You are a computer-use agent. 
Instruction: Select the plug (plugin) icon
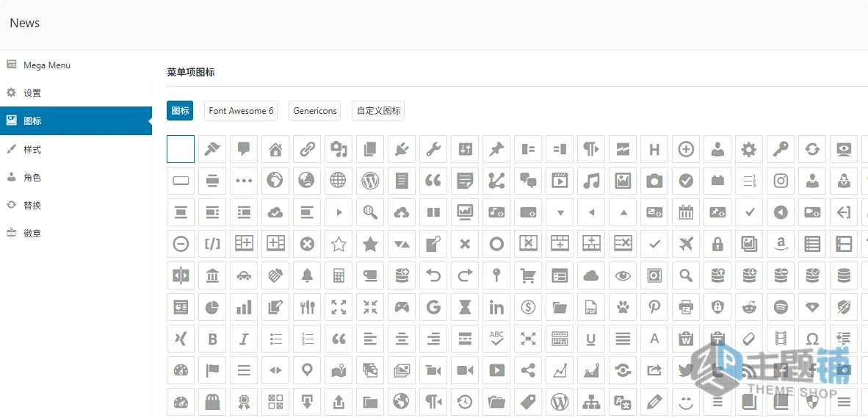[x=402, y=149]
